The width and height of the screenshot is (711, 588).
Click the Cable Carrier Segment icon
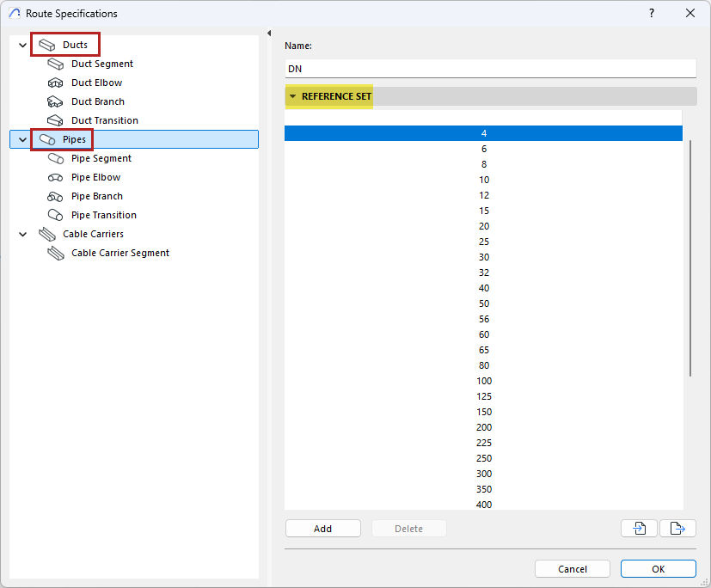pyautogui.click(x=56, y=254)
